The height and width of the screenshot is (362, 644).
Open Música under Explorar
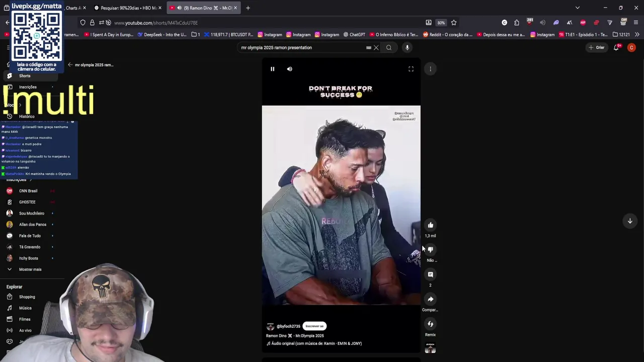(x=30, y=308)
